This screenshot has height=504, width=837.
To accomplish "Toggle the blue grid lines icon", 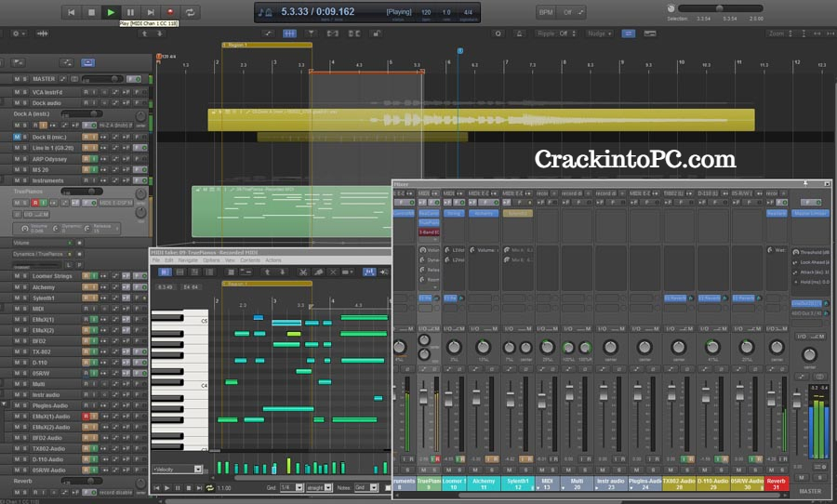I will click(289, 33).
